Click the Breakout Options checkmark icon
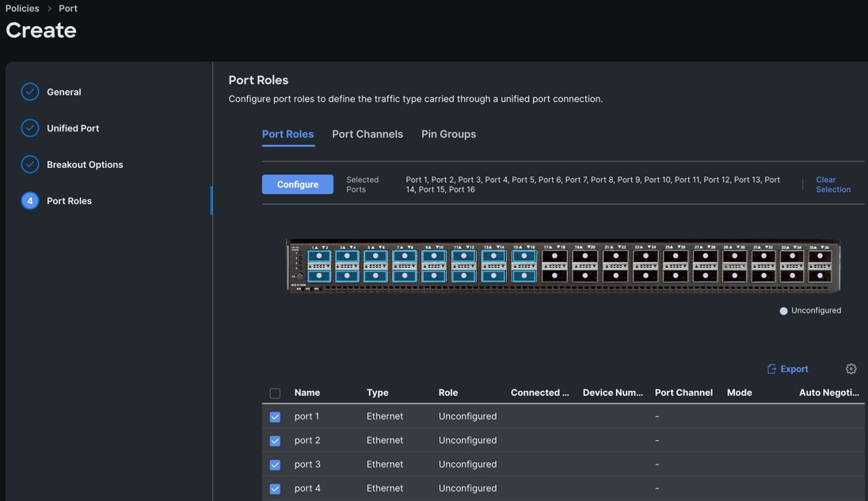 tap(30, 165)
